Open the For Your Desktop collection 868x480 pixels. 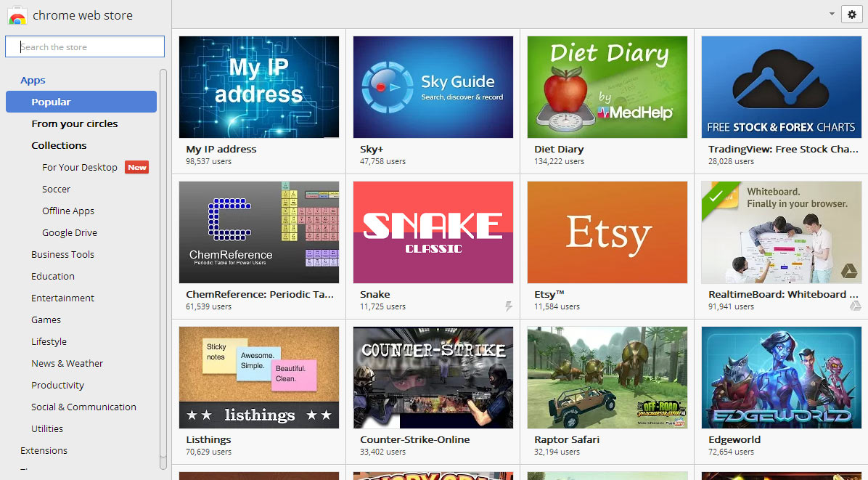[x=80, y=167]
